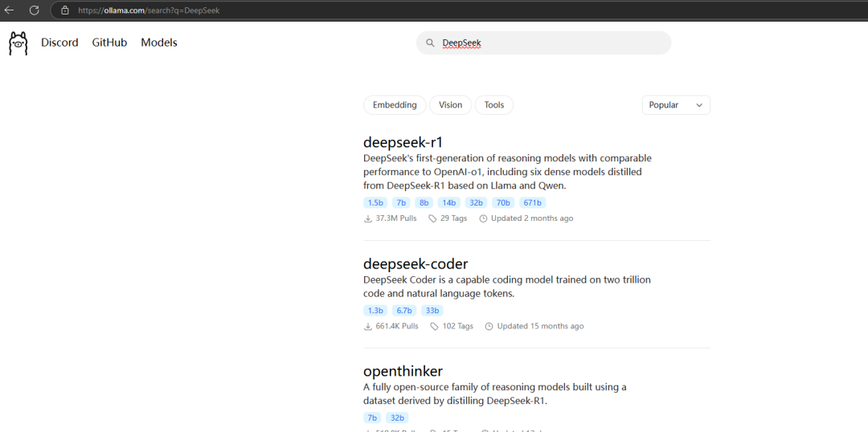Select the 7b tag of deepseek-r1
Image resolution: width=868 pixels, height=432 pixels.
pyautogui.click(x=400, y=203)
